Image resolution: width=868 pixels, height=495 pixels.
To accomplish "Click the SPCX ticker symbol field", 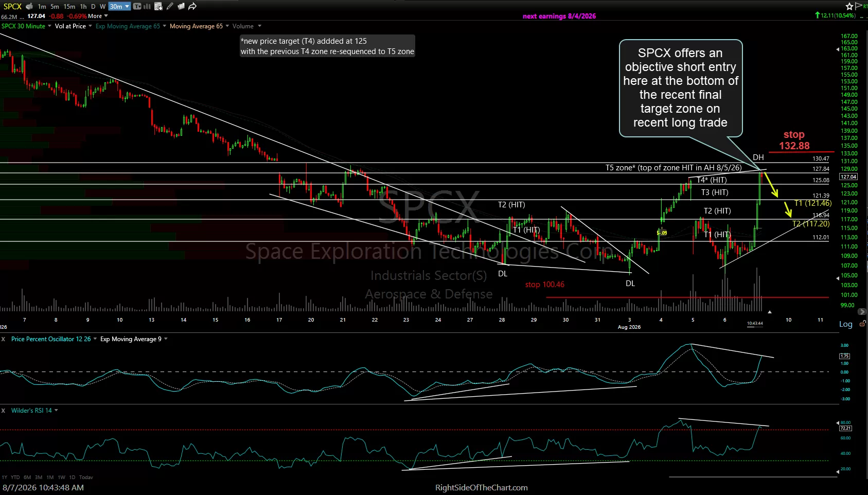I will point(12,7).
